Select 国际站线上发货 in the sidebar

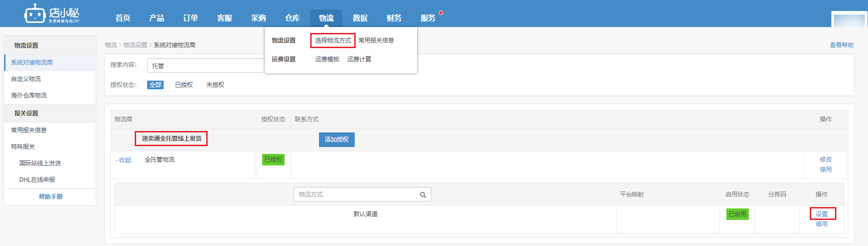pyautogui.click(x=40, y=163)
